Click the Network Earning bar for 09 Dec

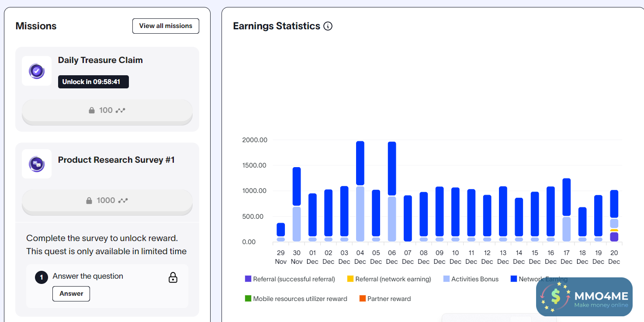440,212
